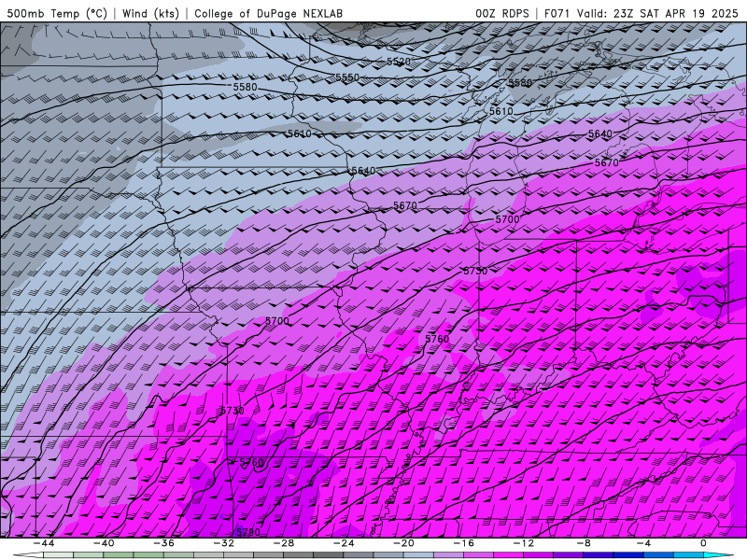Image resolution: width=747 pixels, height=560 pixels.
Task: Click the 5550 height contour label
Action: (347, 77)
